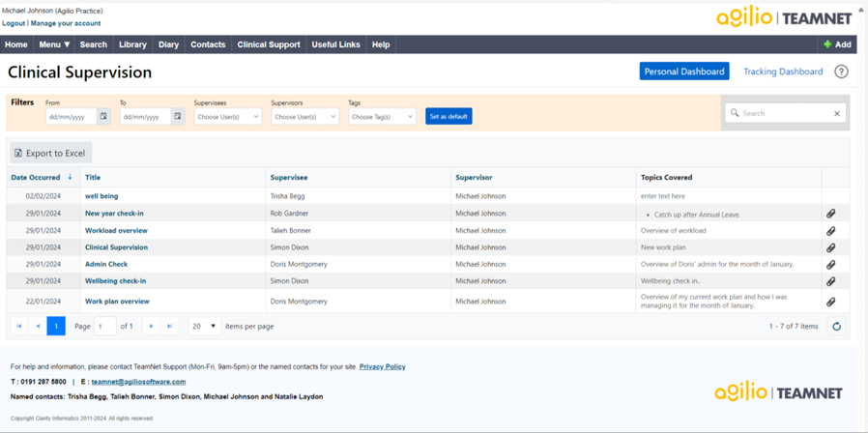Open the Admin Check record
Image resolution: width=868 pixels, height=433 pixels.
click(x=106, y=264)
